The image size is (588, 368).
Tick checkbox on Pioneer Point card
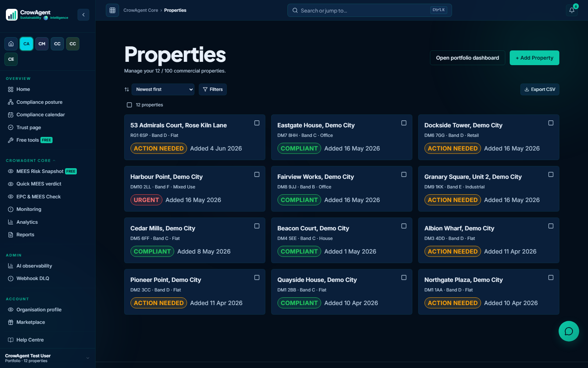click(x=257, y=277)
